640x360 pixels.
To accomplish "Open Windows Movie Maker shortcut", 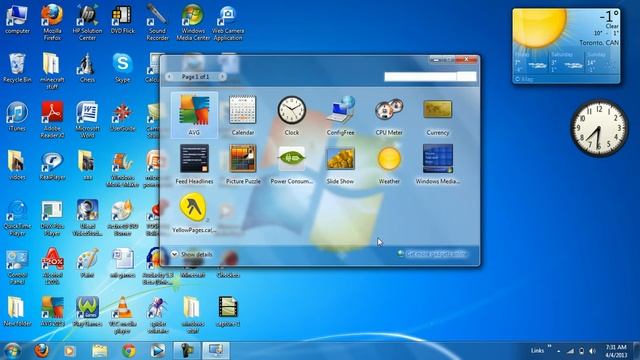I will [122, 169].
